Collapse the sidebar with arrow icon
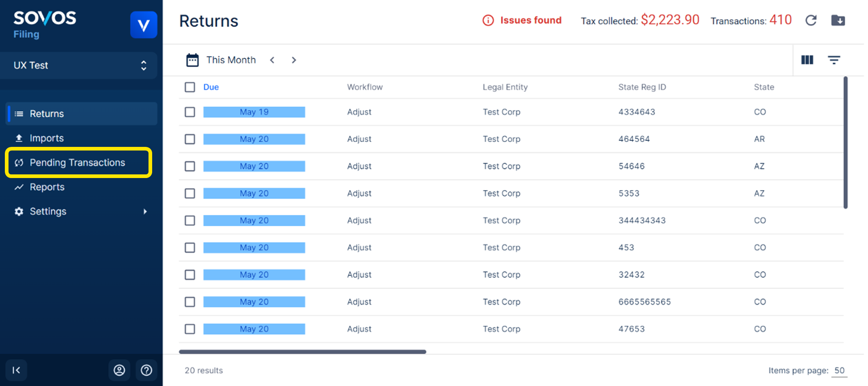This screenshot has height=386, width=868. coord(16,370)
